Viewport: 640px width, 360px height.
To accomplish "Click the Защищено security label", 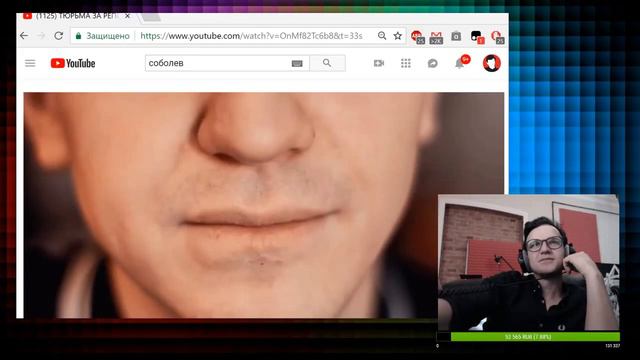I will [x=108, y=36].
